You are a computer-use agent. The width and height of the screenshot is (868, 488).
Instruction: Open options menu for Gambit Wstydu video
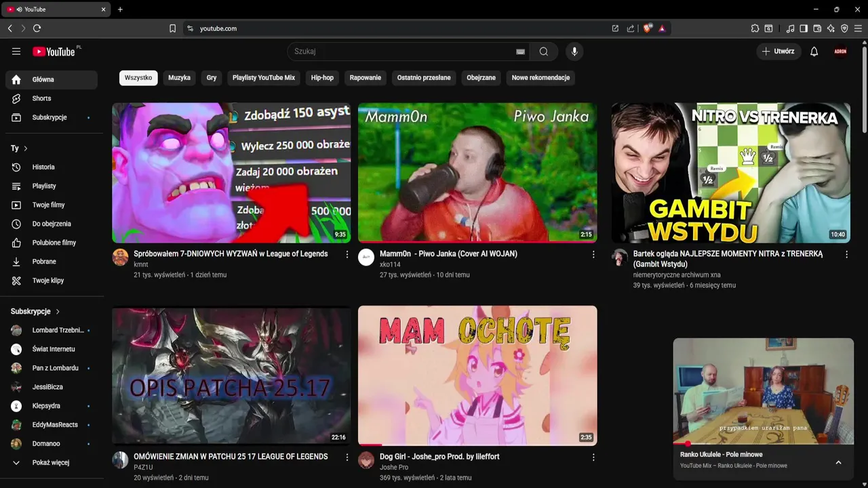click(846, 254)
